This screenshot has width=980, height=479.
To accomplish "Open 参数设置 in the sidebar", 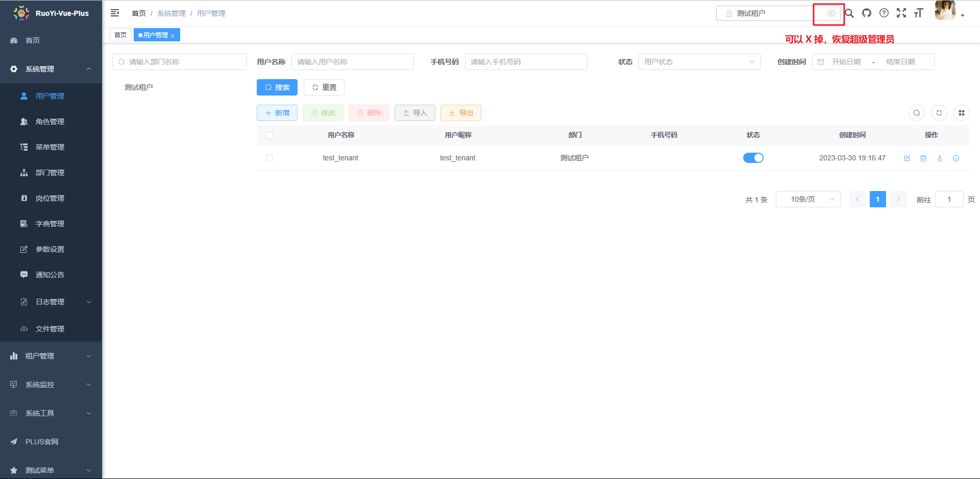I will [x=51, y=249].
